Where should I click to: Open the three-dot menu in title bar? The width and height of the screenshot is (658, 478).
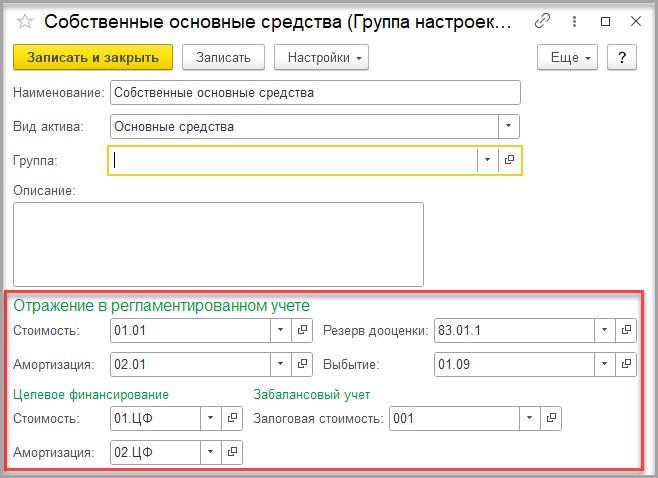point(574,21)
